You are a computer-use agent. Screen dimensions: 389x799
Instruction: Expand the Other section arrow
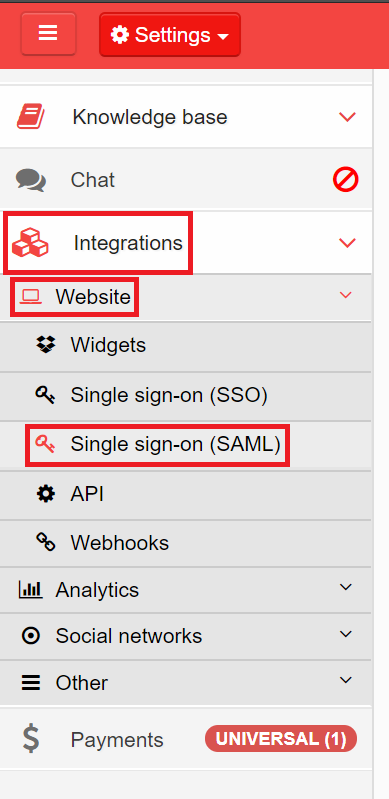coord(346,680)
